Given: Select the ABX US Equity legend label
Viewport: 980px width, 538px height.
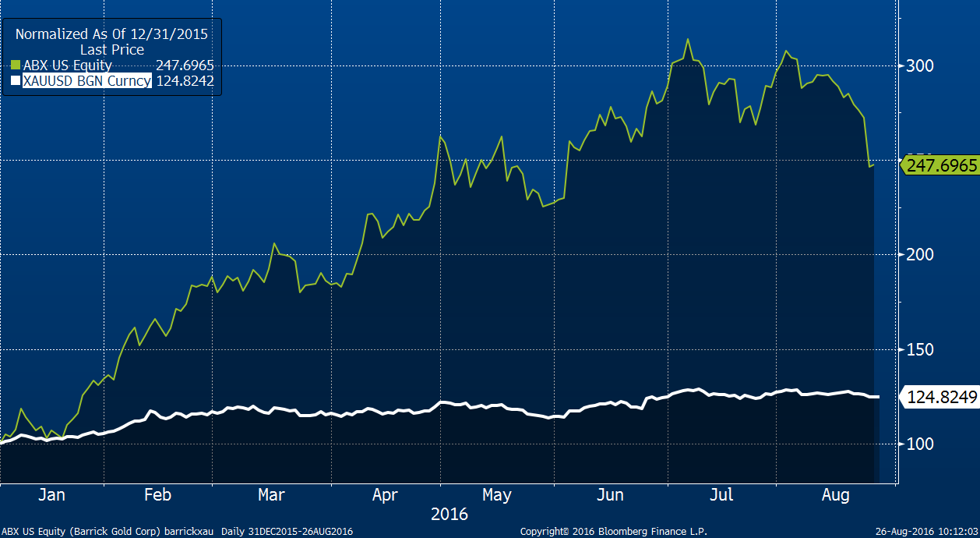Looking at the screenshot, I should pyautogui.click(x=68, y=65).
